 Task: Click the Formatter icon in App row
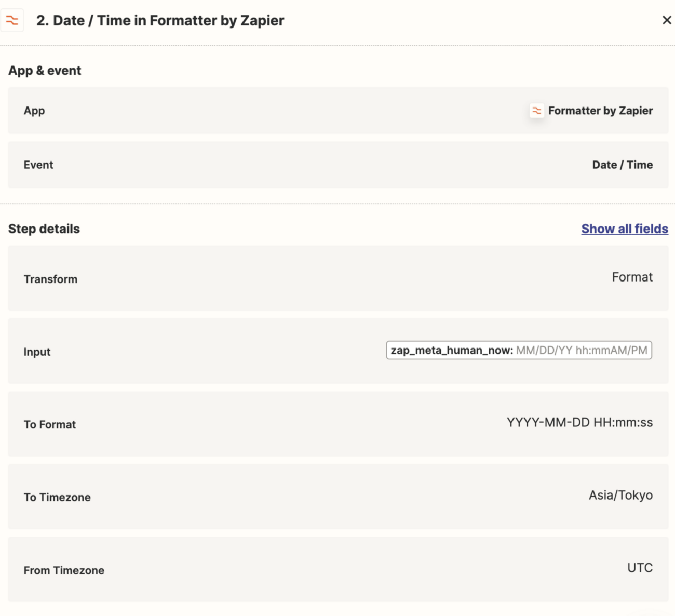click(536, 111)
